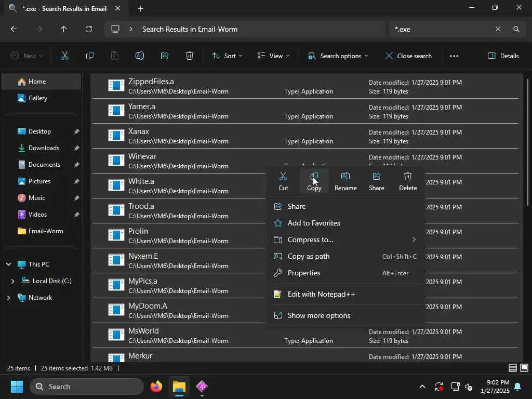Screen dimensions: 532x399
Task: Click the *.exe search box
Action: pos(441,29)
